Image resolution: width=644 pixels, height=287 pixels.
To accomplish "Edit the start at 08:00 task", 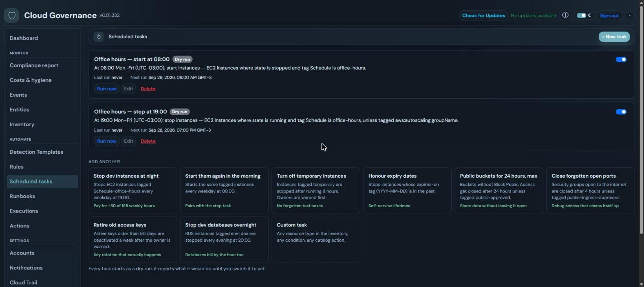I will [x=129, y=89].
